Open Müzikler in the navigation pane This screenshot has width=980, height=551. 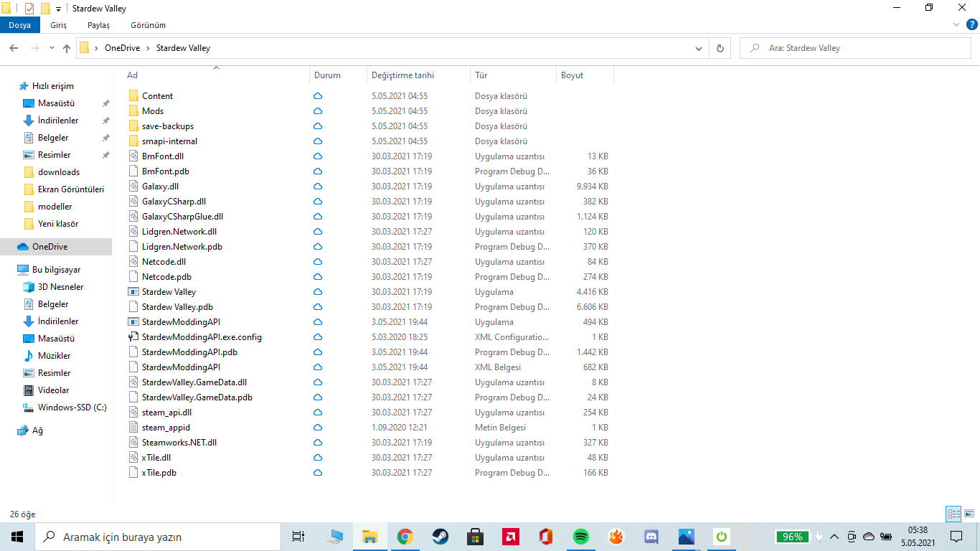(54, 356)
